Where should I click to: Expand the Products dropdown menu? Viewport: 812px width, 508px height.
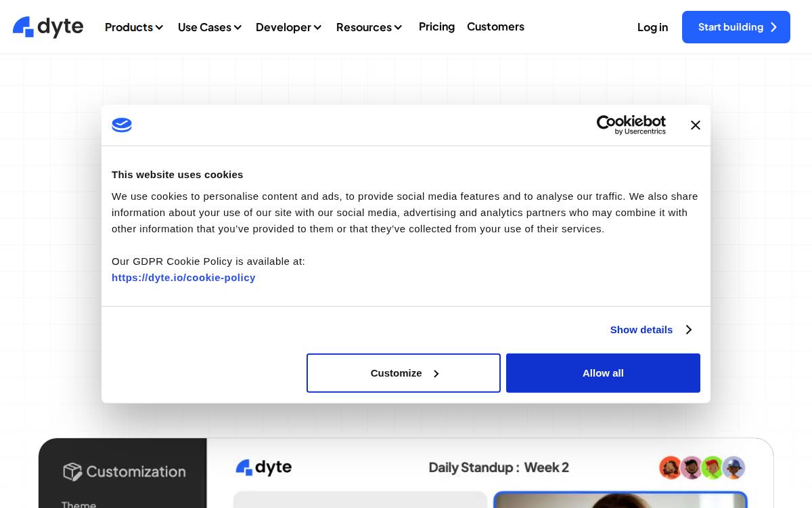[134, 27]
